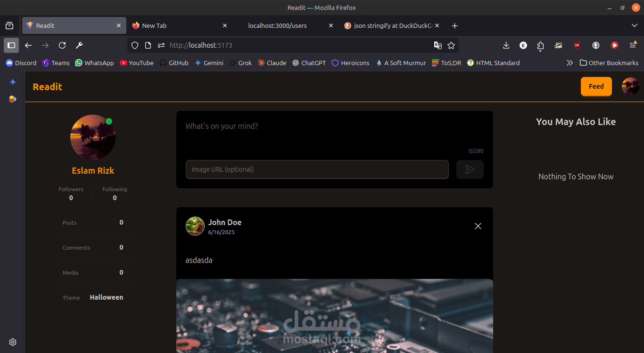Open the Grok bookmark
The image size is (644, 353).
point(240,63)
